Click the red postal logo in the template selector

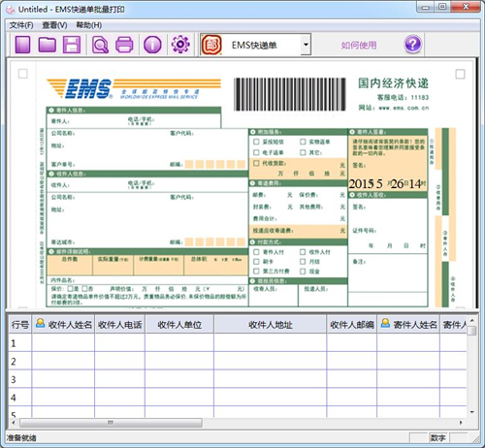click(211, 45)
